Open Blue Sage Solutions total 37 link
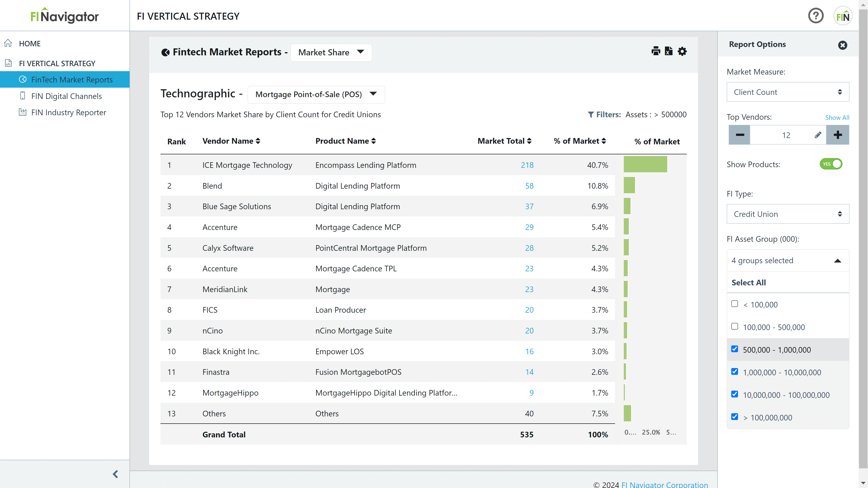This screenshot has width=868, height=488. [529, 206]
